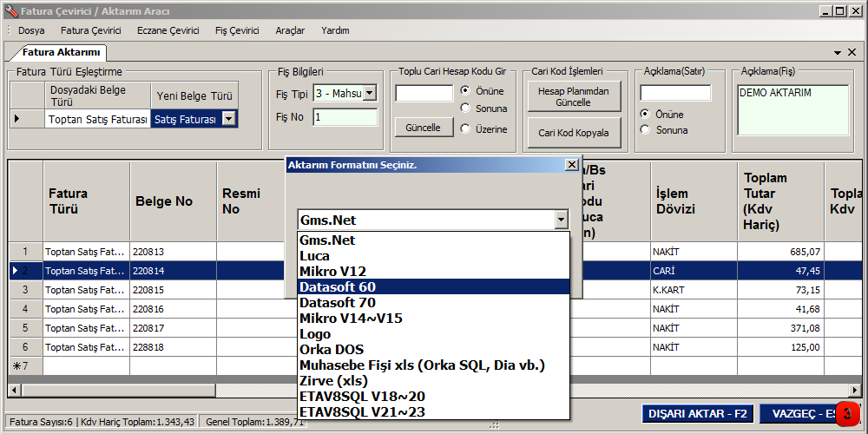The width and height of the screenshot is (868, 434).
Task: Select row header 3 in invoice grid
Action: point(26,290)
